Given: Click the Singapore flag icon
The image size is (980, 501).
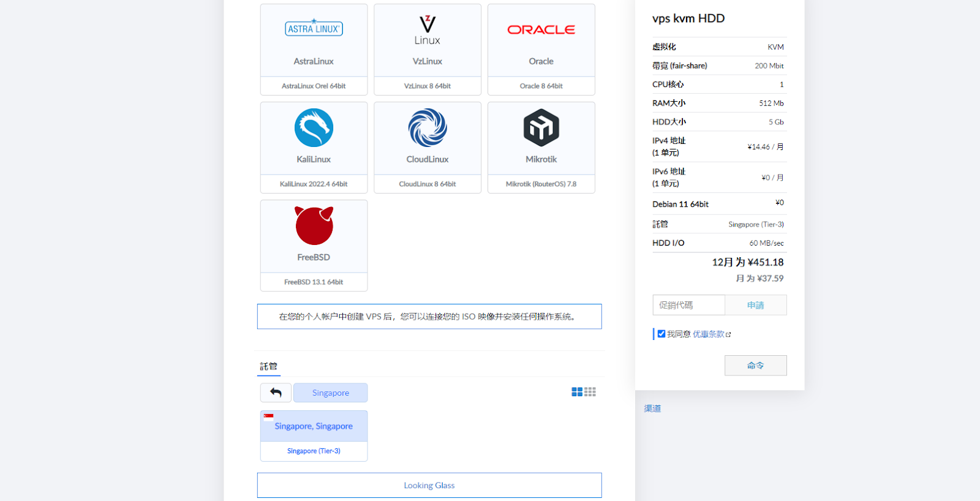Looking at the screenshot, I should (x=268, y=417).
